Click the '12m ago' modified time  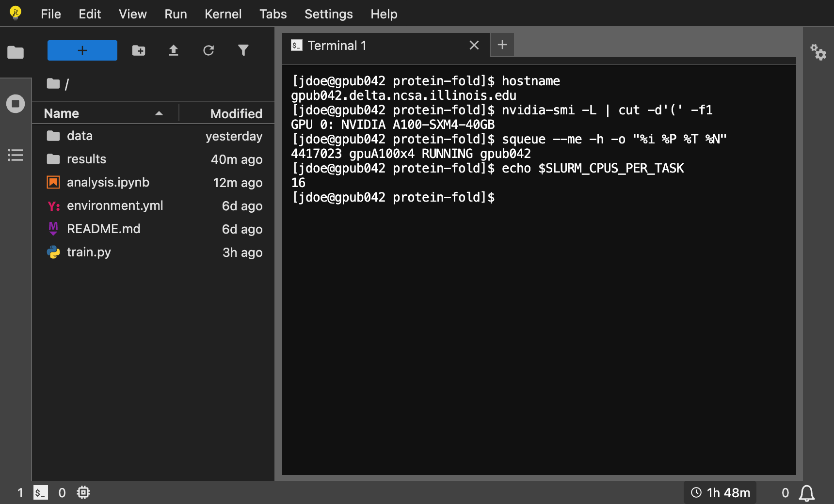pyautogui.click(x=238, y=183)
